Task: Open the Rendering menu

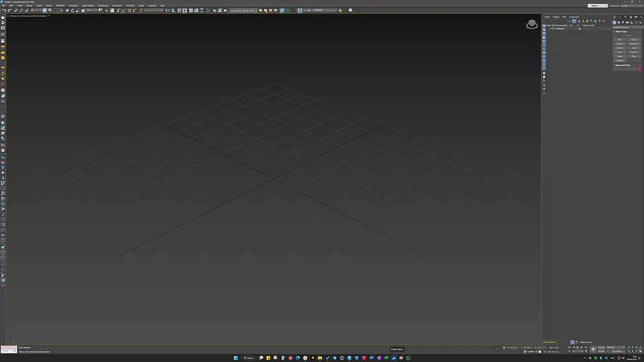Action: tap(103, 6)
